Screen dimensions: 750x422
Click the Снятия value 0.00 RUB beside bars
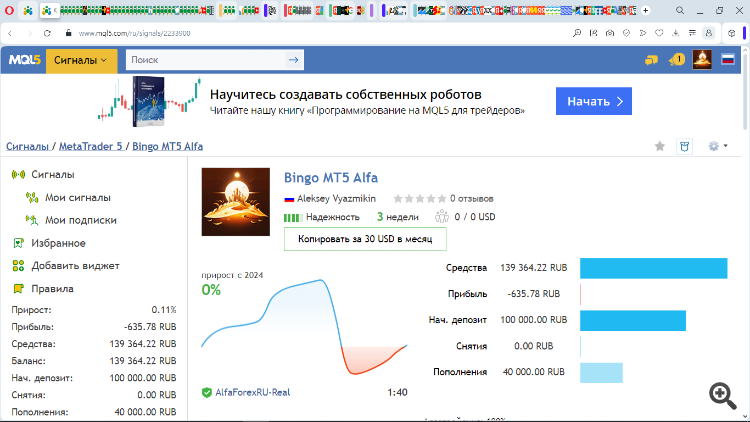click(533, 346)
